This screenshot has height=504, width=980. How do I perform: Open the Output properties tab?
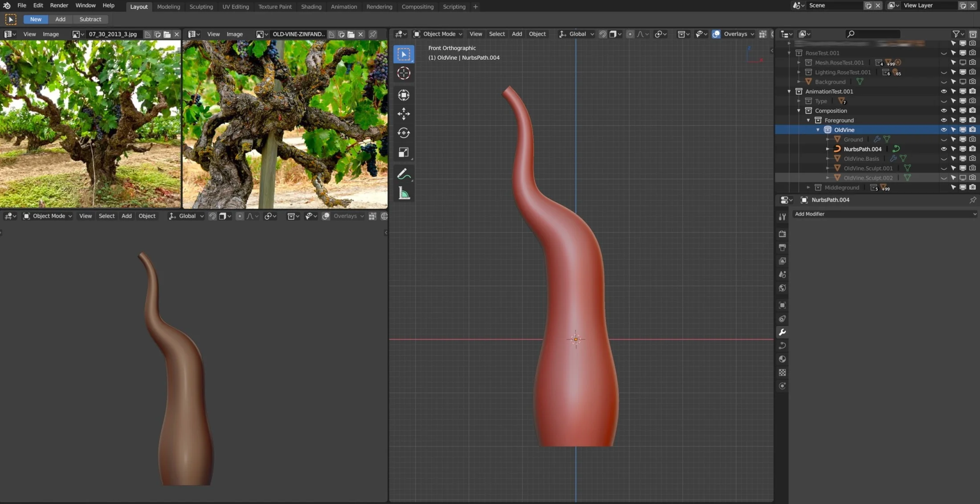pos(782,247)
